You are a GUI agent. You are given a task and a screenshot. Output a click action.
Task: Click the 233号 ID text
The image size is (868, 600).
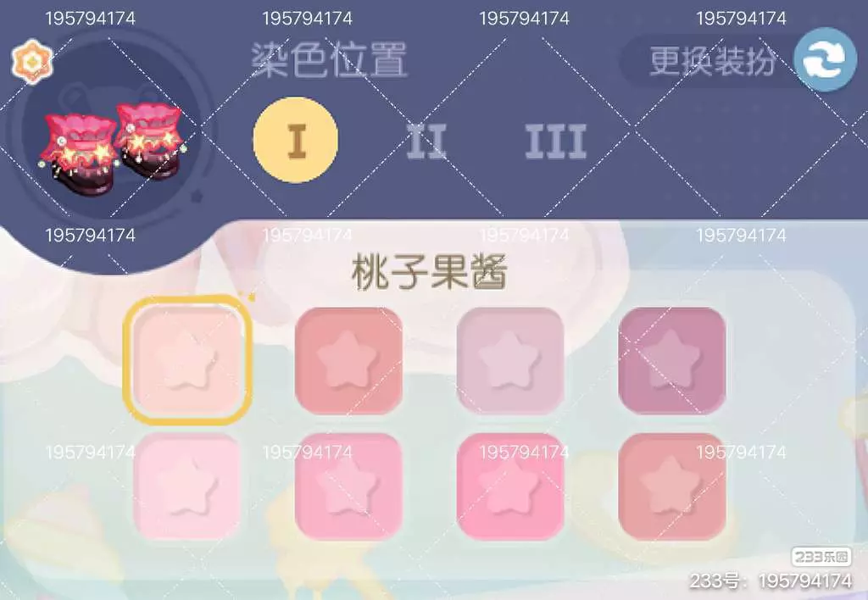[x=770, y=581]
